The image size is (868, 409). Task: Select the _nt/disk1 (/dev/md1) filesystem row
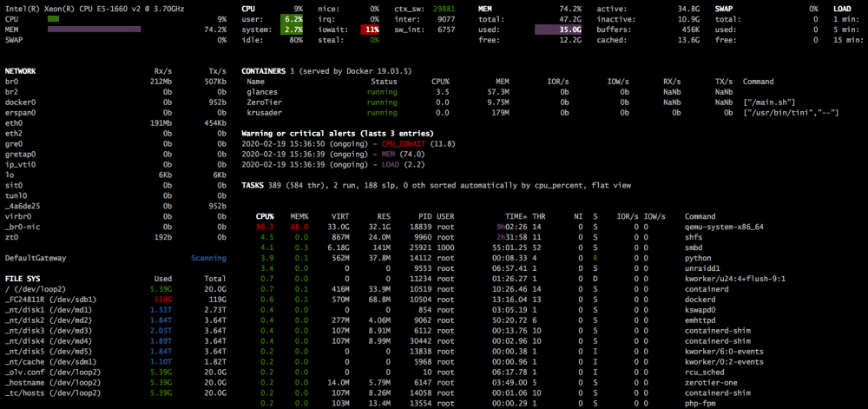115,310
